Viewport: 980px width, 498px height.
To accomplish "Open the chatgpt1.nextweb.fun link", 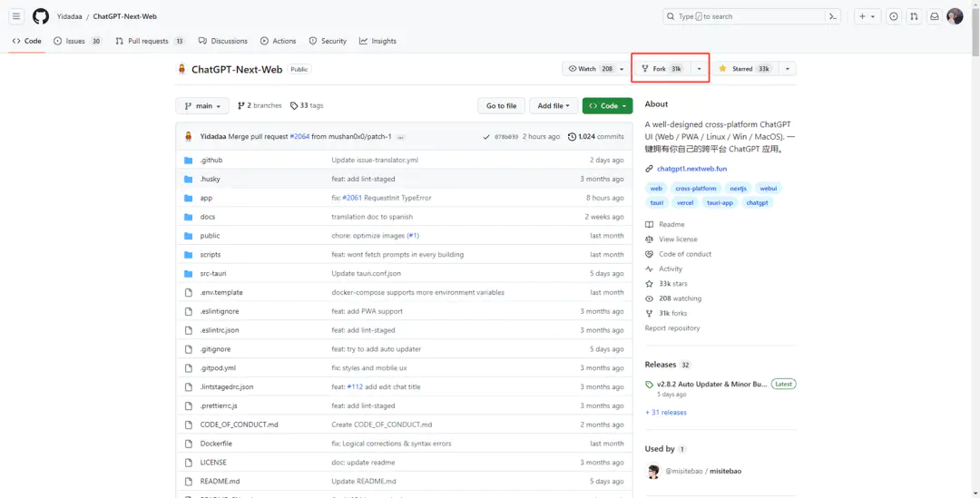I will (x=691, y=169).
